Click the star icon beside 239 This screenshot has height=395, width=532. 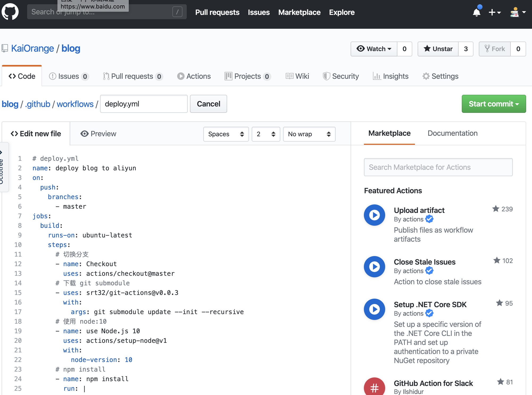[x=496, y=209]
